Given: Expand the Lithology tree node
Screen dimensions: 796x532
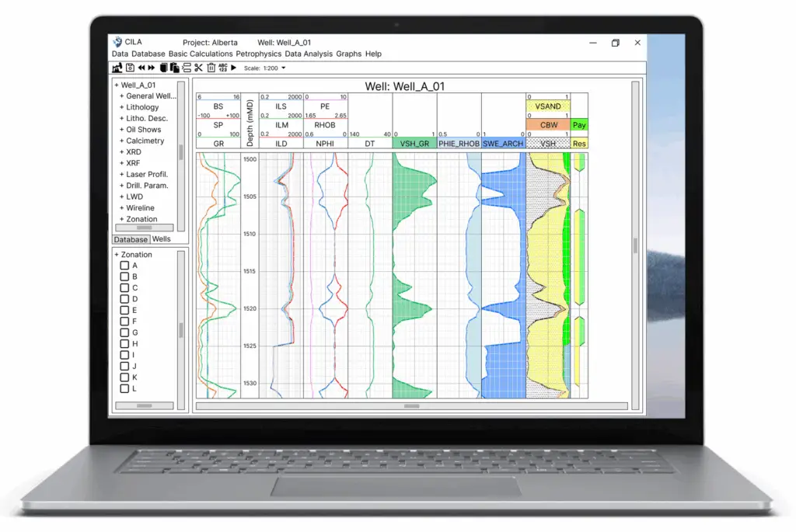Looking at the screenshot, I should [x=121, y=107].
